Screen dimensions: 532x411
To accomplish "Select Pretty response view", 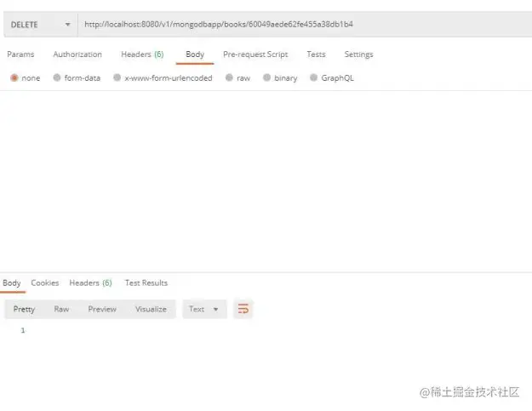I will pyautogui.click(x=24, y=309).
